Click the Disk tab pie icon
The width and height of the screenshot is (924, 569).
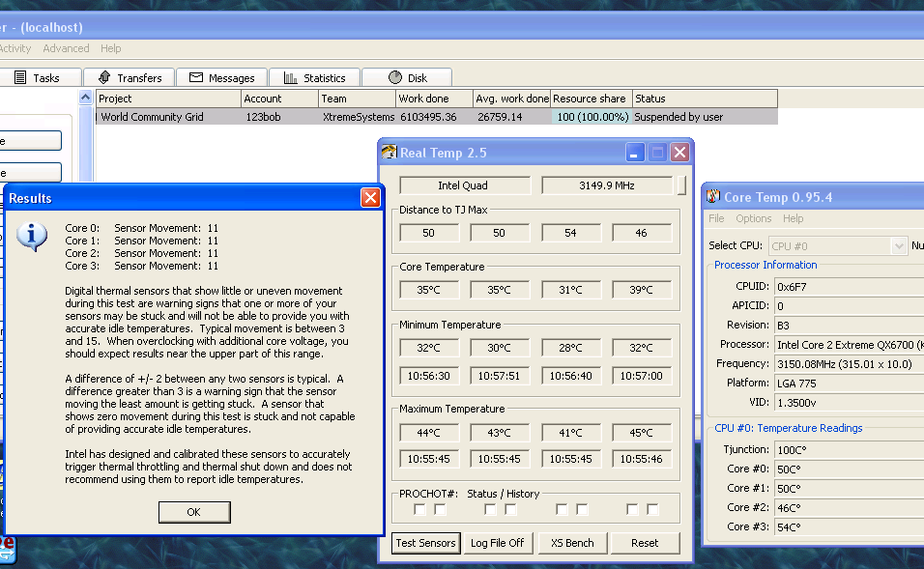click(394, 77)
